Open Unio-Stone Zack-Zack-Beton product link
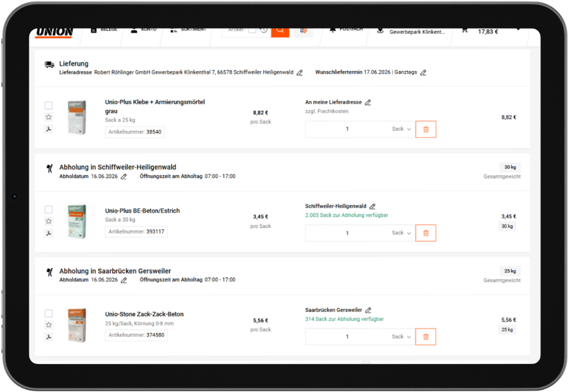Image resolution: width=569 pixels, height=392 pixels. click(x=144, y=314)
